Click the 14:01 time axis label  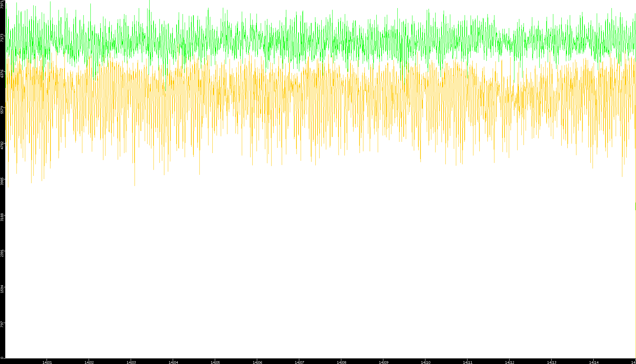47,362
